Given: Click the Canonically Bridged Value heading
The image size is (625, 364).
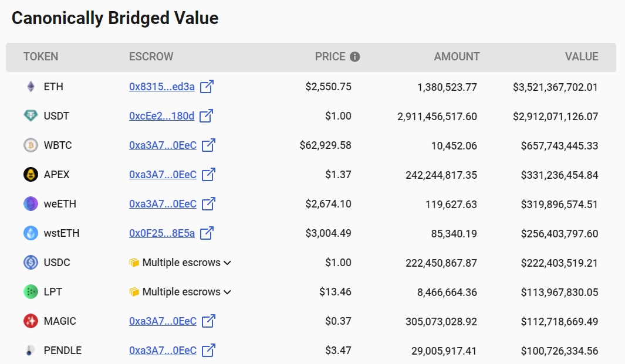Looking at the screenshot, I should [x=115, y=18].
